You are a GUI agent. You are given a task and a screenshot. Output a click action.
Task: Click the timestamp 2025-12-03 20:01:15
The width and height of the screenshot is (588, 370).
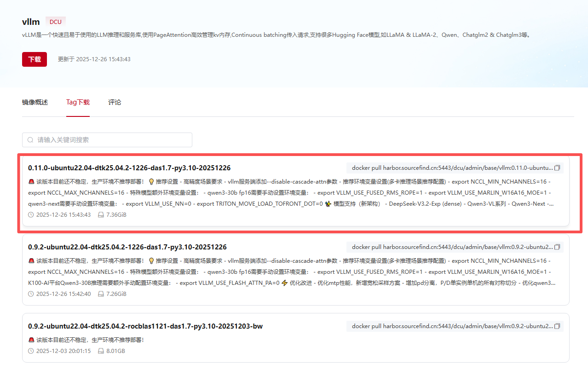63,351
